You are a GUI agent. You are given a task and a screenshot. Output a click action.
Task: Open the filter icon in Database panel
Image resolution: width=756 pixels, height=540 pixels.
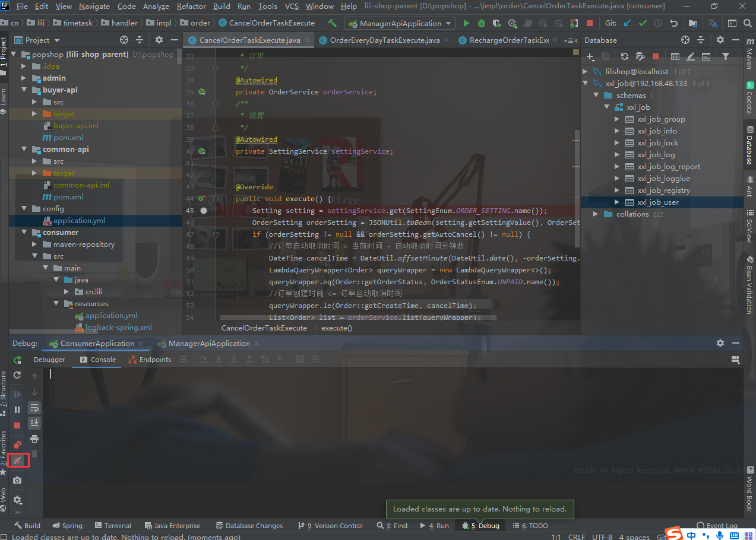(x=726, y=56)
